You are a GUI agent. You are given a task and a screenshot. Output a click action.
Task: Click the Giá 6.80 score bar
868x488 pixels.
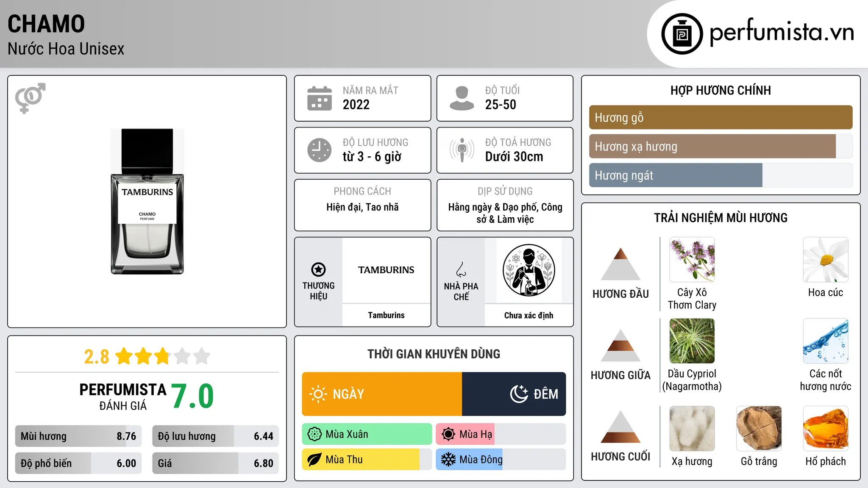(x=215, y=463)
